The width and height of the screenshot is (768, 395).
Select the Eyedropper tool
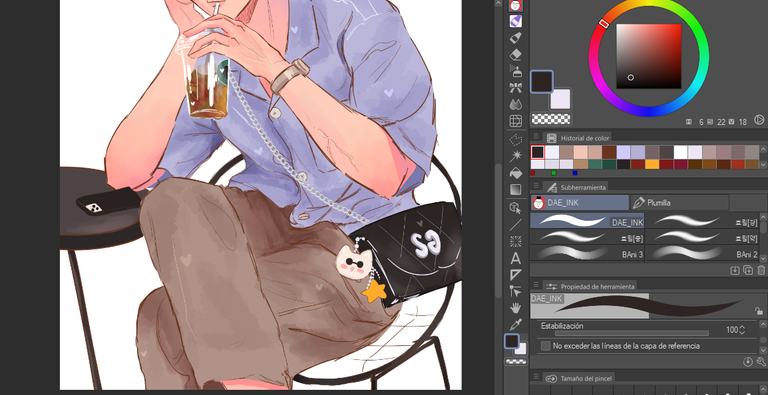point(515,324)
